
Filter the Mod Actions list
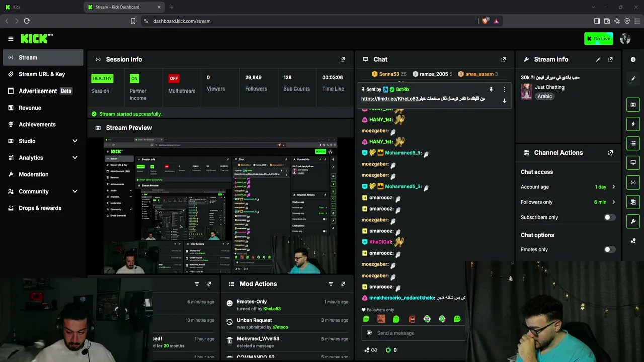(331, 284)
